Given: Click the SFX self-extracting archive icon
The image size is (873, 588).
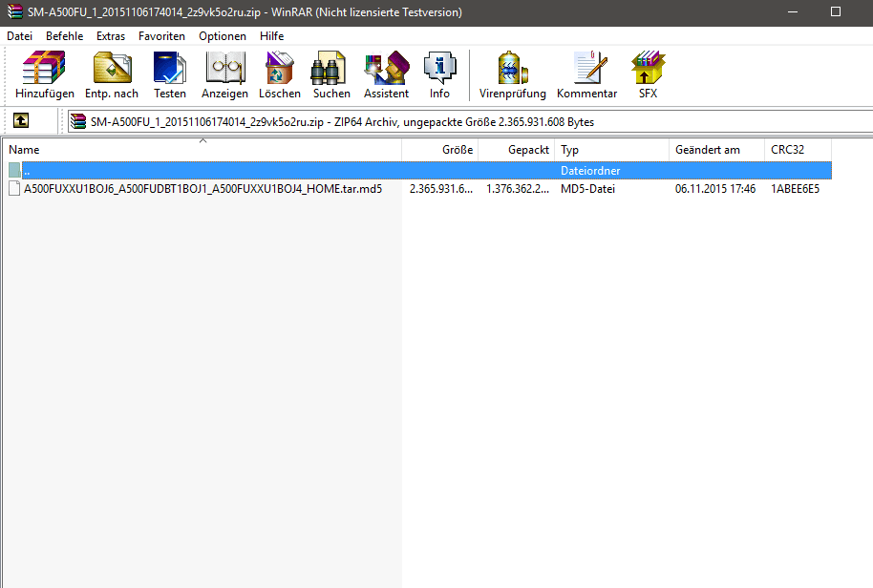Looking at the screenshot, I should point(649,68).
